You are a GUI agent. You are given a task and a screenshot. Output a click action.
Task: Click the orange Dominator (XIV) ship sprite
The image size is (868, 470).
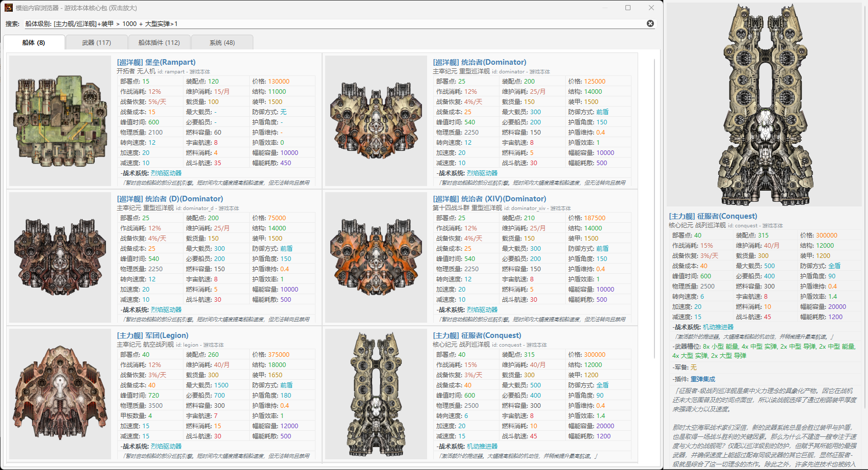376,257
